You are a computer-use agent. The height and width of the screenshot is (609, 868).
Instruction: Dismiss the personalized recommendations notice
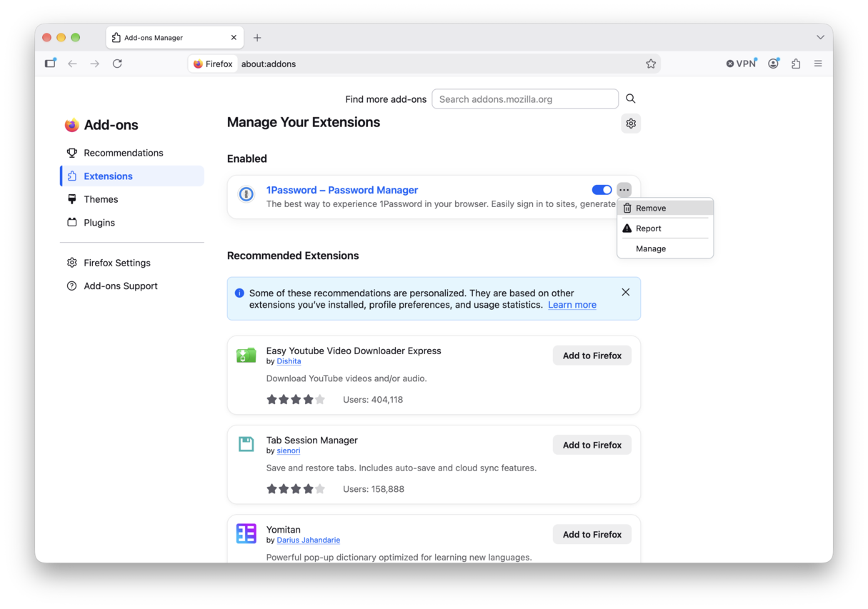coord(626,292)
